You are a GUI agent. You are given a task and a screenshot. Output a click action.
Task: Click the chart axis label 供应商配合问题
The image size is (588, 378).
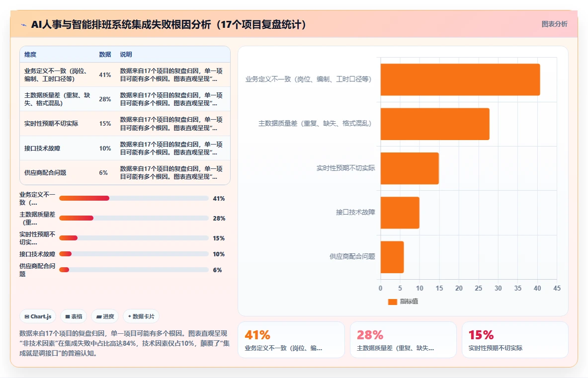click(x=352, y=257)
